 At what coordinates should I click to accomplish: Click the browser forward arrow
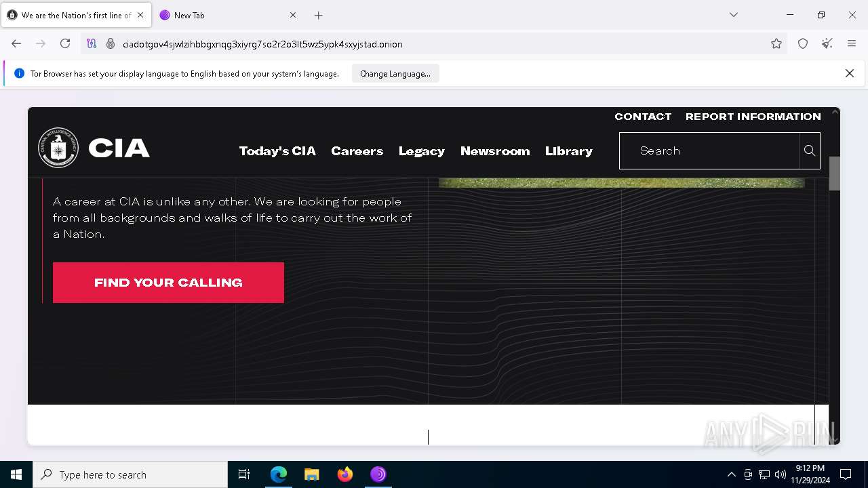point(41,44)
